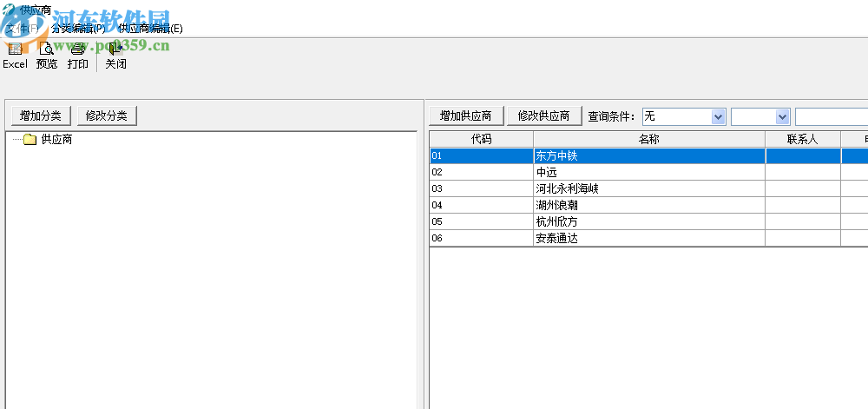
Task: Click the 修改分类 button
Action: (x=107, y=115)
